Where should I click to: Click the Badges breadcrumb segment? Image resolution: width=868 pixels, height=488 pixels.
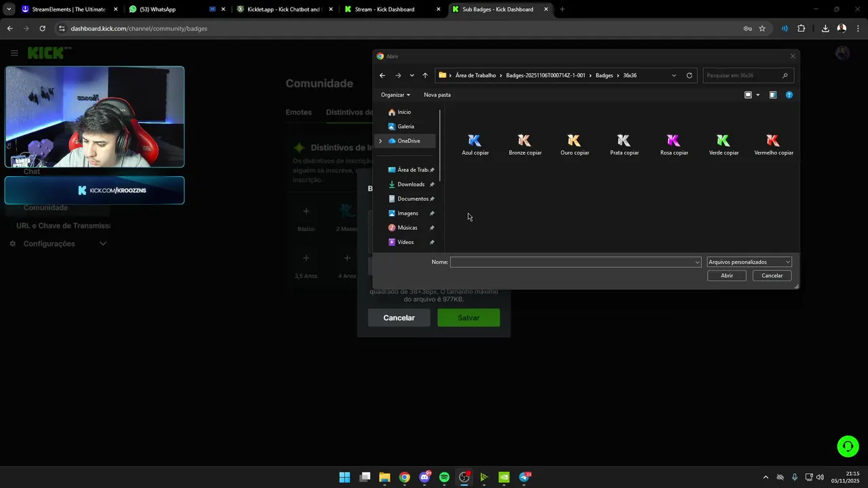(x=604, y=75)
